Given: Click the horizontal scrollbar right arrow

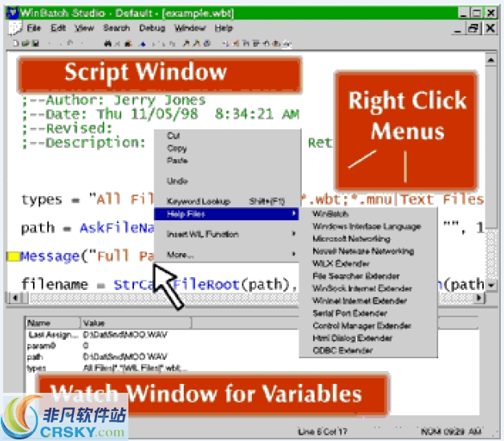Looking at the screenshot, I should click(x=479, y=298).
